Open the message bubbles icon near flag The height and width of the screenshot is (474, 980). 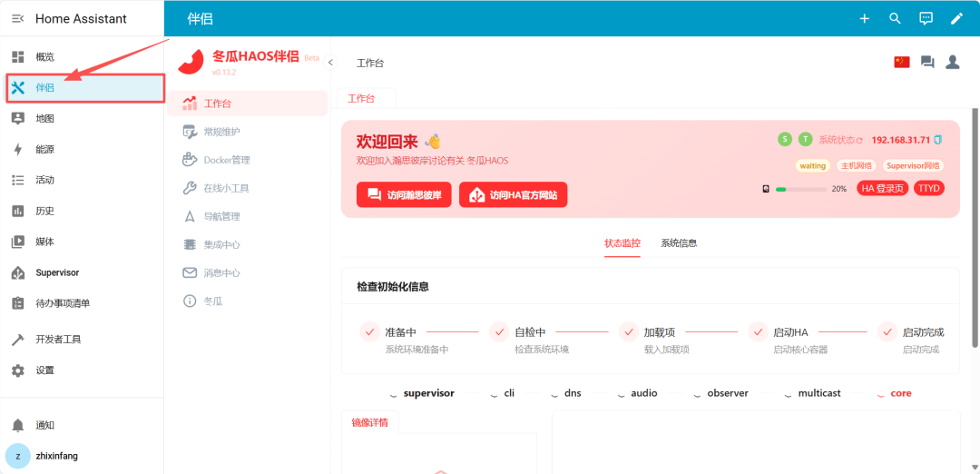(926, 63)
